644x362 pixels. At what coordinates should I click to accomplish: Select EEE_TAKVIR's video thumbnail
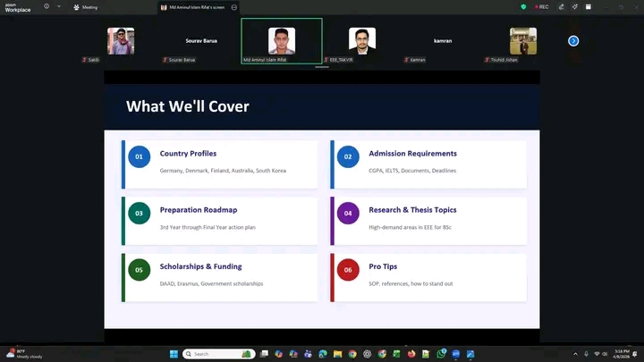point(362,41)
